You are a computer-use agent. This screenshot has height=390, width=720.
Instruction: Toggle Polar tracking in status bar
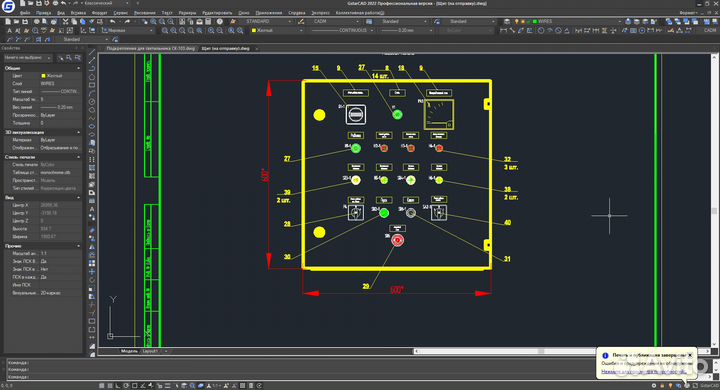[126, 386]
